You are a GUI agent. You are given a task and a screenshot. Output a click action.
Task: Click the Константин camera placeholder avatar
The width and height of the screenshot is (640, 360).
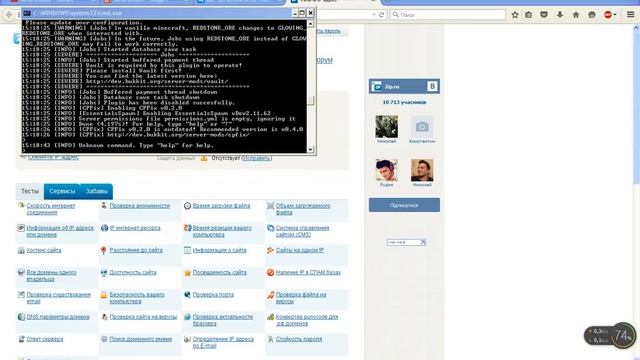[422, 127]
